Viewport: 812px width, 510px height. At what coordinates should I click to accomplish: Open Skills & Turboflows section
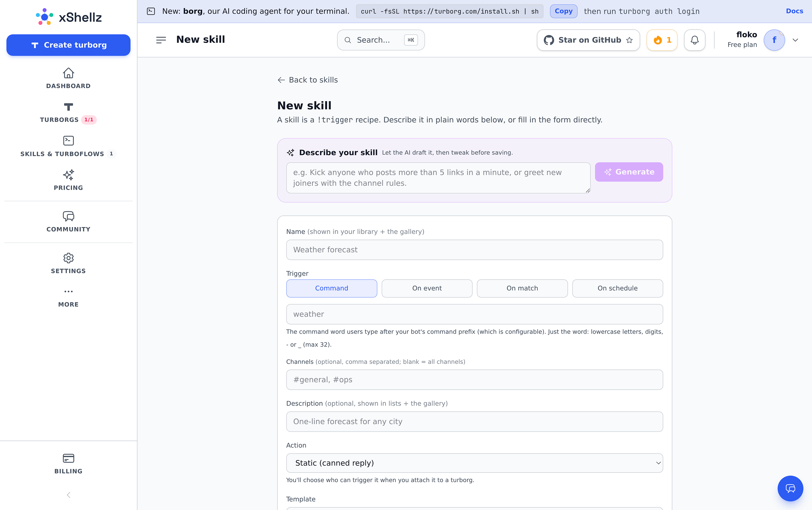(x=68, y=147)
